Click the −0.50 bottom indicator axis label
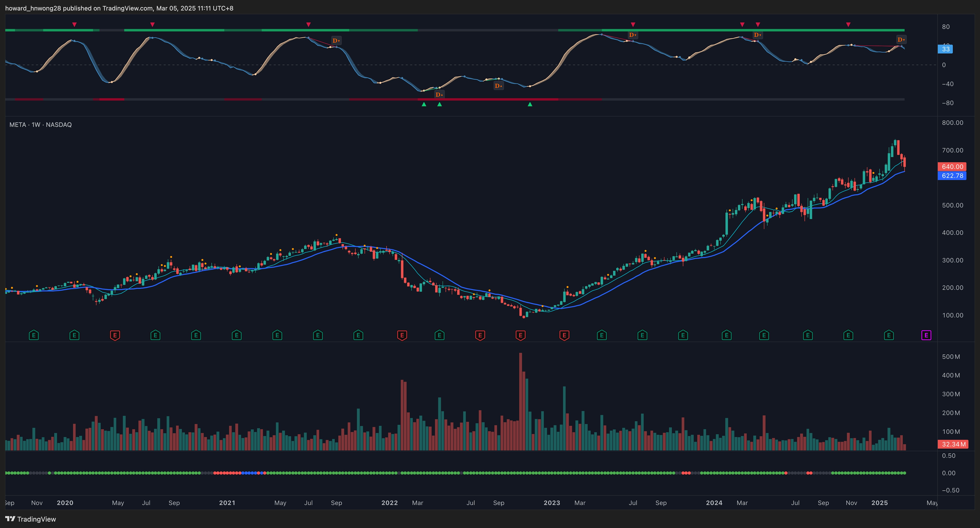This screenshot has width=980, height=528. pyautogui.click(x=950, y=490)
